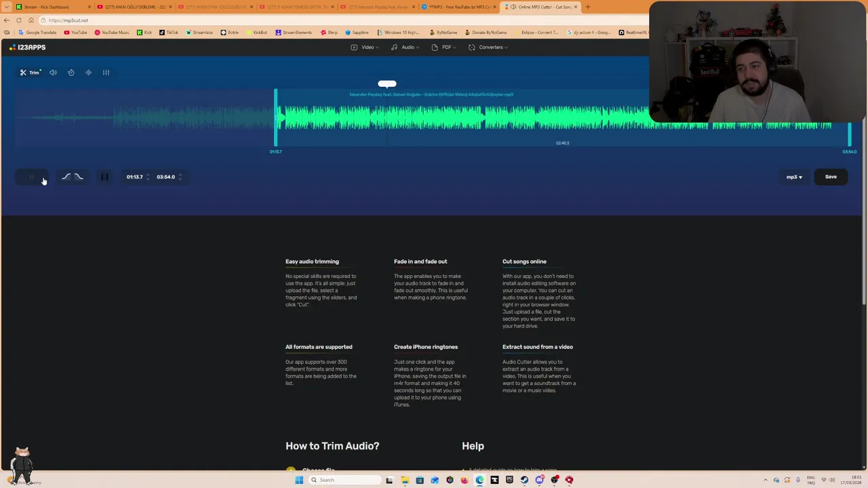Open the Audio menu
868x488 pixels.
(x=406, y=47)
